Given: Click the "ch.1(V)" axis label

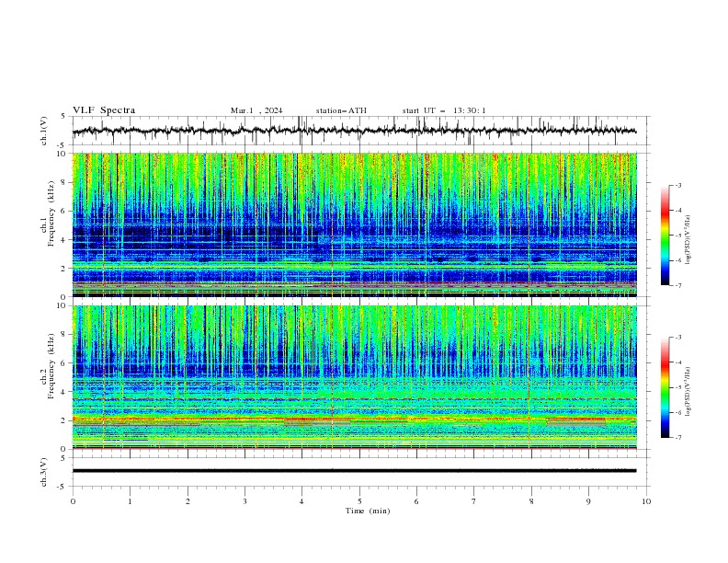Looking at the screenshot, I should pyautogui.click(x=44, y=131).
